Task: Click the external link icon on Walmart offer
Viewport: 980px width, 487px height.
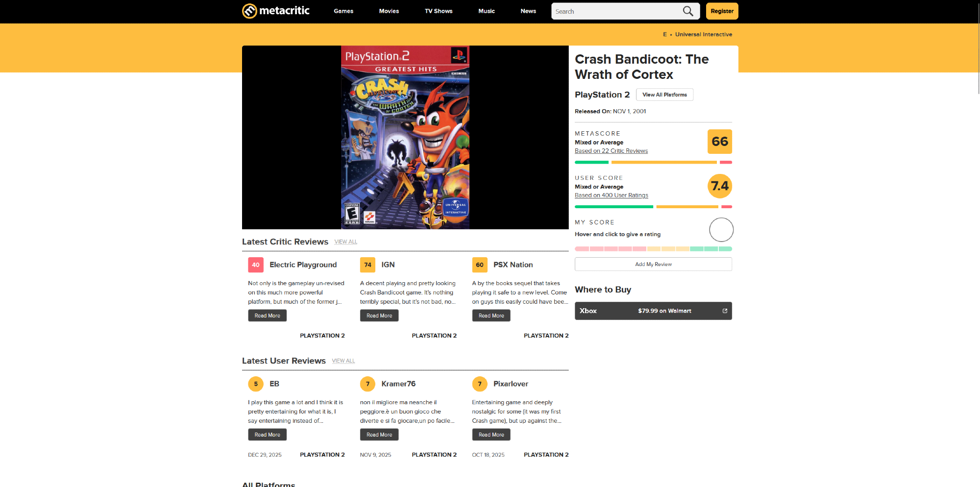Action: pos(725,311)
